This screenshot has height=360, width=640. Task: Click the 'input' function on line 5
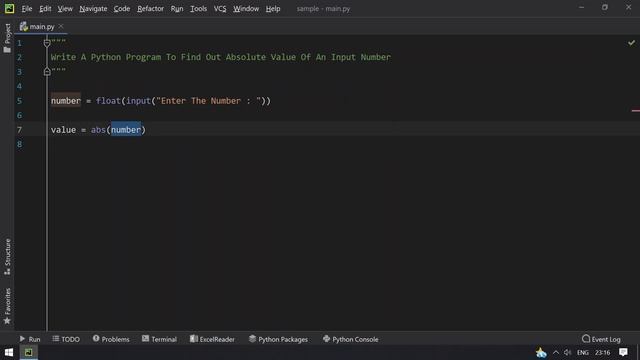pos(138,101)
